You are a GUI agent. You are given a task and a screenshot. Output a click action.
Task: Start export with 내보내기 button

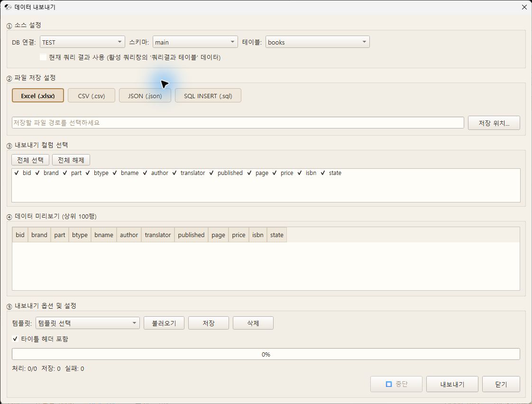click(452, 384)
